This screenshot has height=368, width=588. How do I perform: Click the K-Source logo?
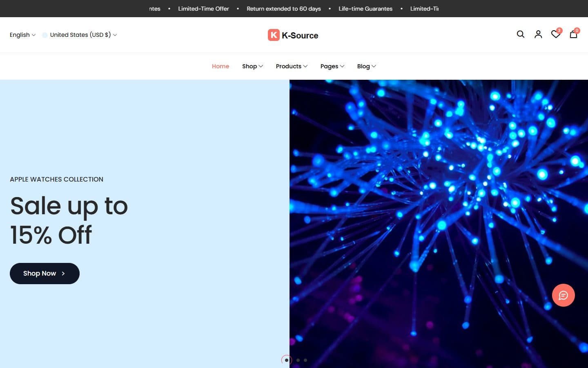(x=293, y=35)
